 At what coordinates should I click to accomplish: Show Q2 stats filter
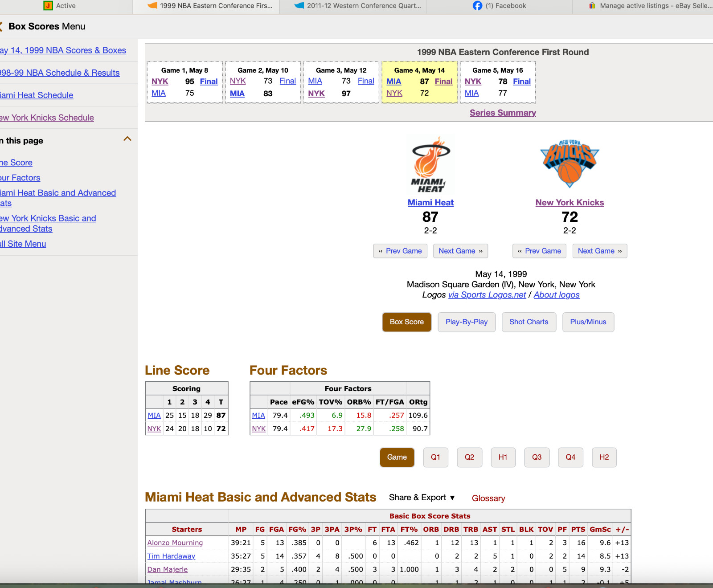click(x=469, y=457)
